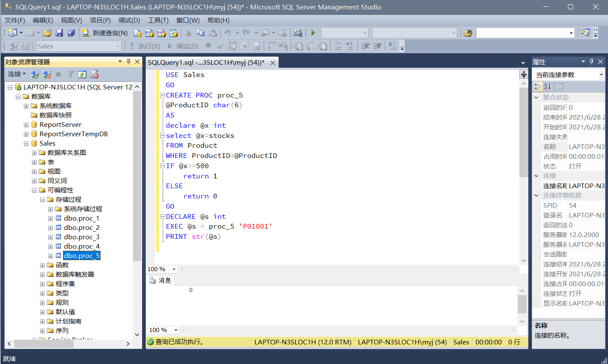Sort properties alphabetically with A-Z icon
This screenshot has width=608, height=364.
[547, 86]
